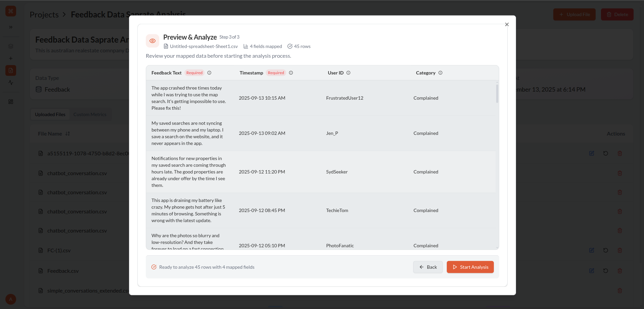This screenshot has width=644, height=309.
Task: Click the eye preview icon in dialog header
Action: (x=153, y=41)
